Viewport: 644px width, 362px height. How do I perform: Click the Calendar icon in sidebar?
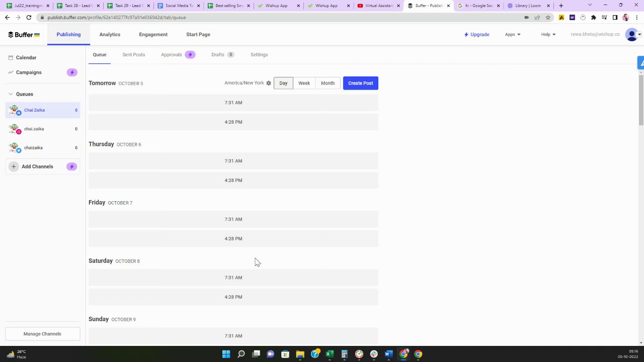pos(11,58)
